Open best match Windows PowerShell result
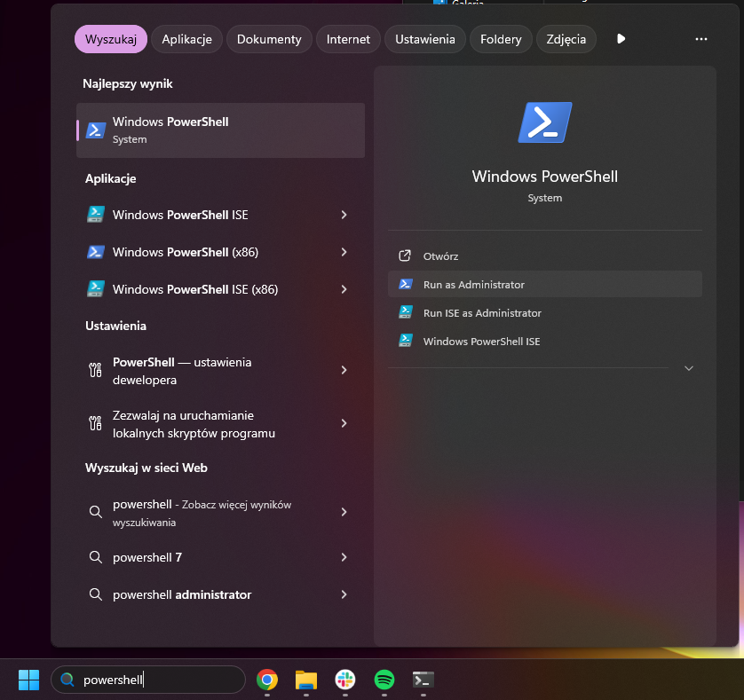Screen dimensions: 744x700 click(221, 130)
